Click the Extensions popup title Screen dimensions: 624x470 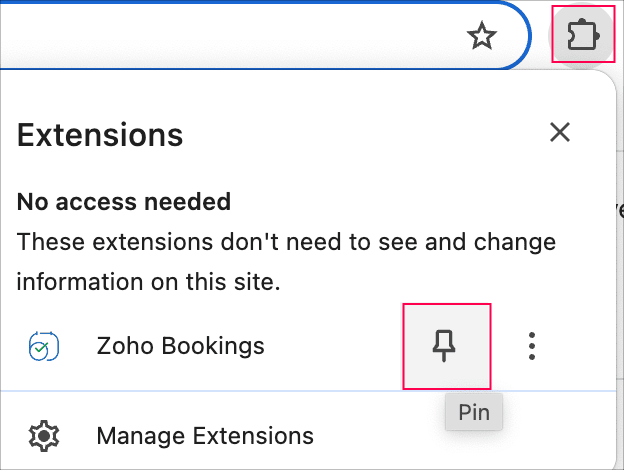click(100, 134)
